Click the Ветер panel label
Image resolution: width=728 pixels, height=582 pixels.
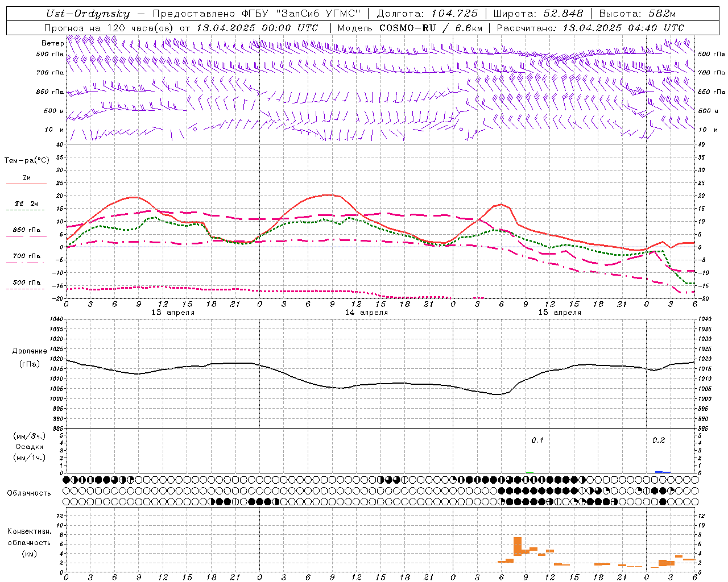pyautogui.click(x=52, y=43)
